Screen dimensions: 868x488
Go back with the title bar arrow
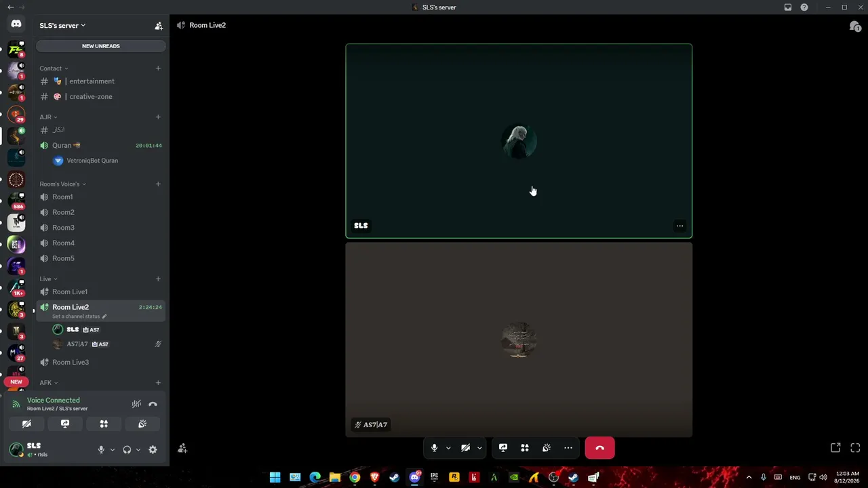pyautogui.click(x=10, y=7)
